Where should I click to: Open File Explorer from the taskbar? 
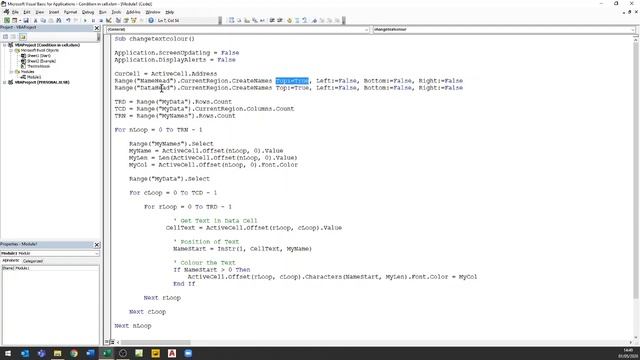pos(58,353)
